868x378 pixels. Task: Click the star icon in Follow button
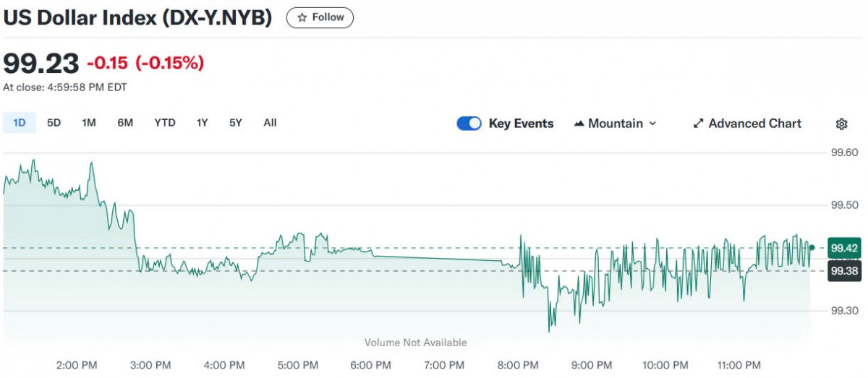click(x=302, y=17)
